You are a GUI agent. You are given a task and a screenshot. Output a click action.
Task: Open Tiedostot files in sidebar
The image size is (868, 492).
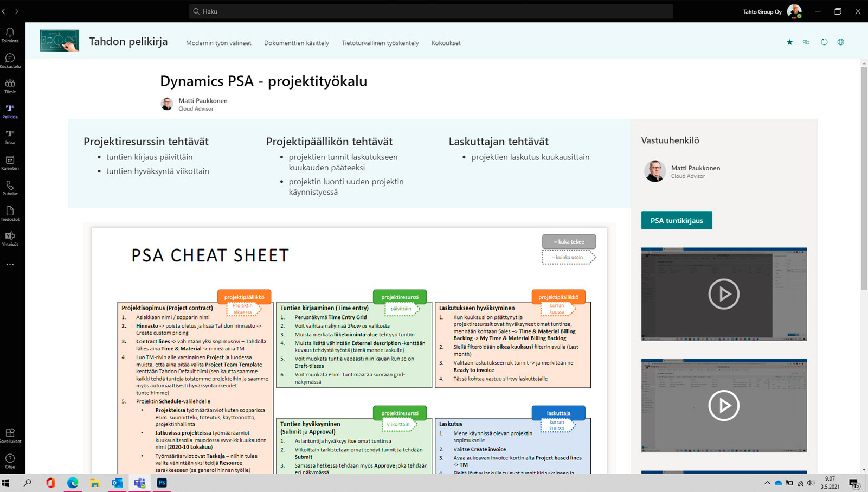point(10,214)
